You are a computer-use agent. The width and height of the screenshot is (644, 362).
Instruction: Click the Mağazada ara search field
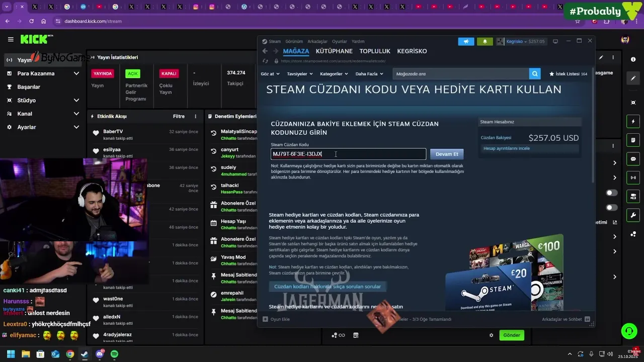coord(460,74)
